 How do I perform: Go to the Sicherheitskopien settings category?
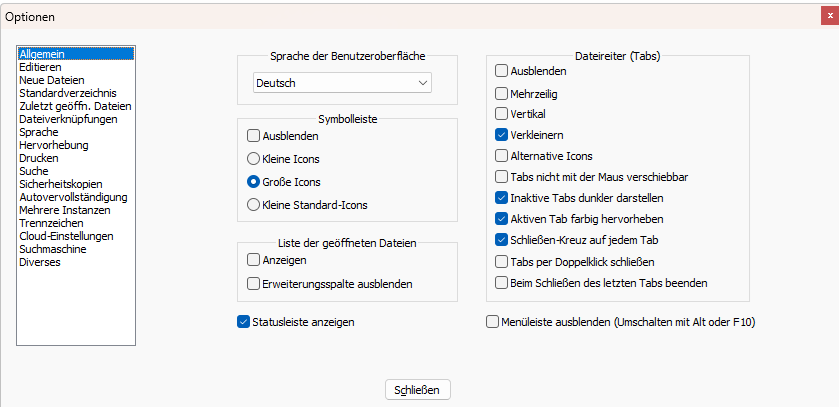coord(63,184)
